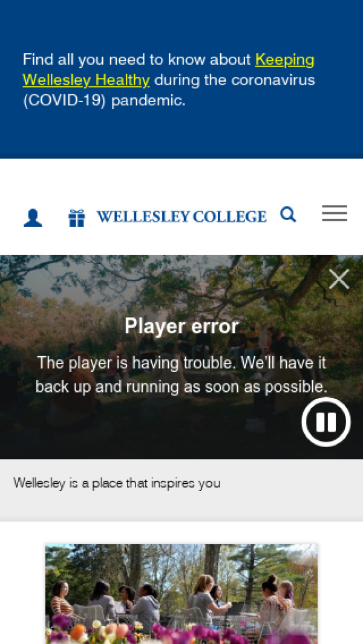This screenshot has width=363, height=644.
Task: Click the gray caption bar under the video
Action: click(181, 490)
